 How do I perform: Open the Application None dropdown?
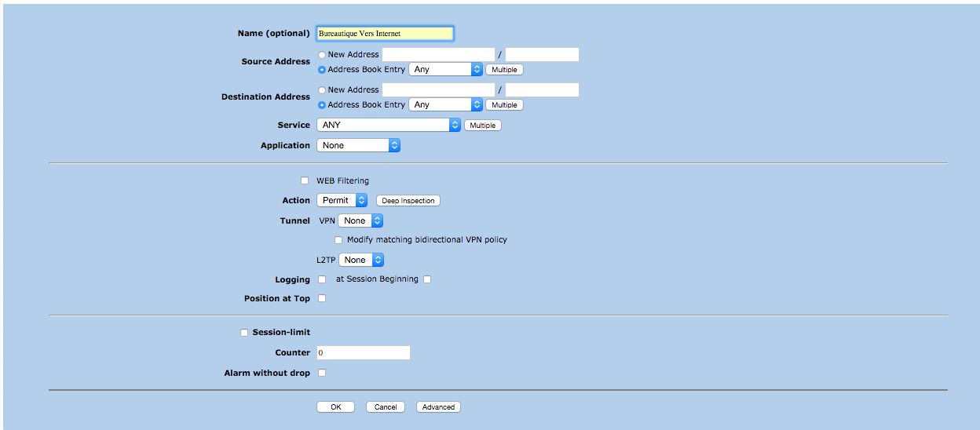tap(358, 145)
